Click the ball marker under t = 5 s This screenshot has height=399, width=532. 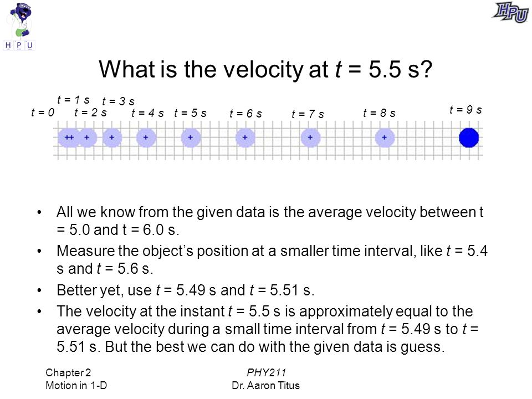(191, 138)
